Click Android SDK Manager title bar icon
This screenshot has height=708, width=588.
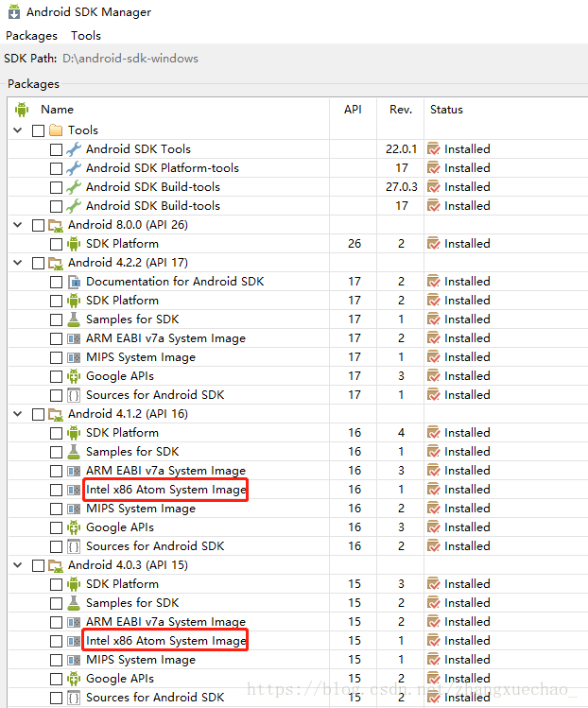pos(14,11)
